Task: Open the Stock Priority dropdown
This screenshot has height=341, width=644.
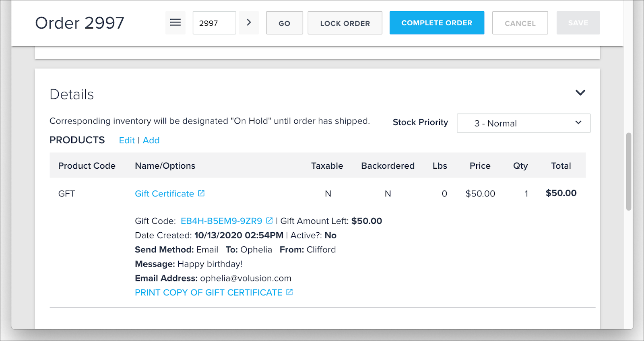Action: click(523, 123)
